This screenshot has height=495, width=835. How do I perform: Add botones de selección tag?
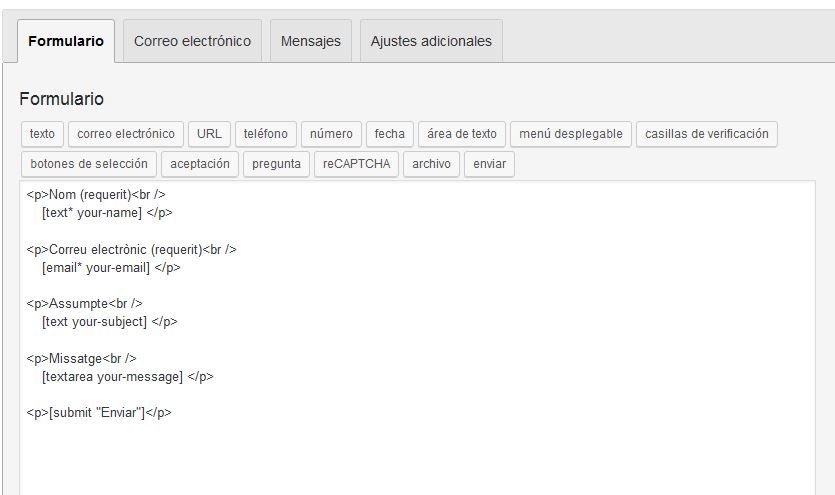[x=89, y=164]
